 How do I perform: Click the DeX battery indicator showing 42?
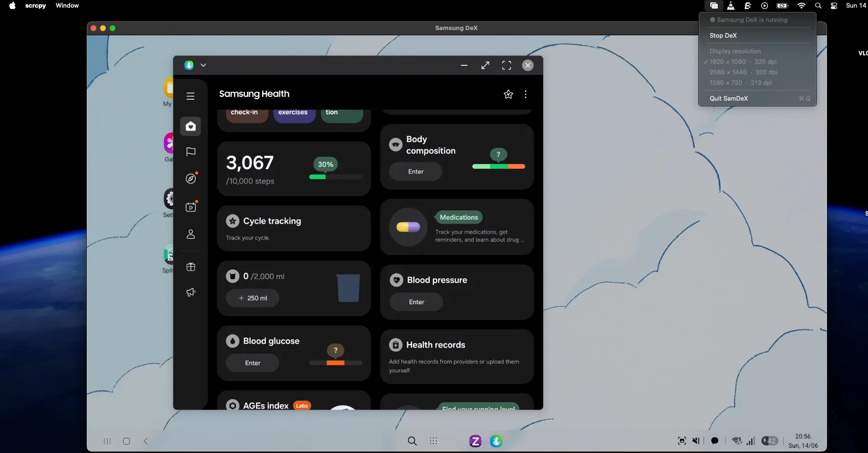pos(770,441)
